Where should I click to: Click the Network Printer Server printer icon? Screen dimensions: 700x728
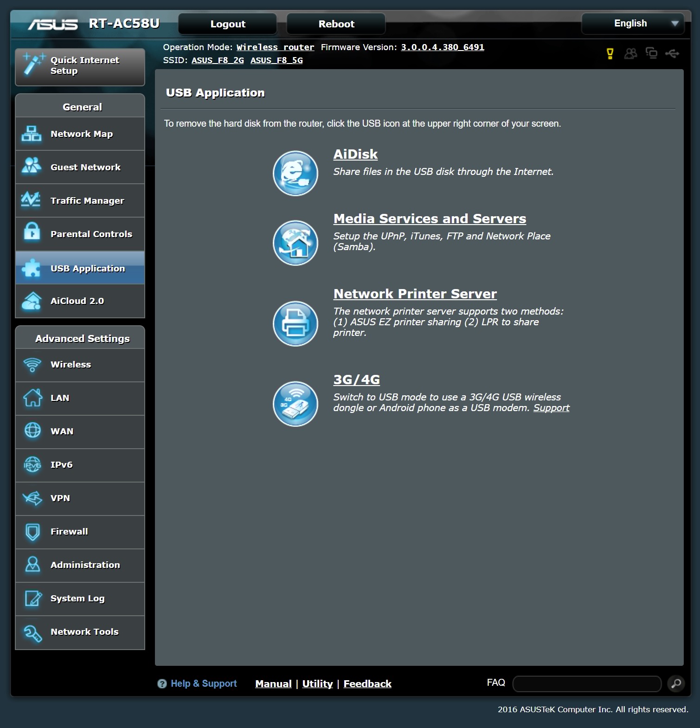(295, 323)
